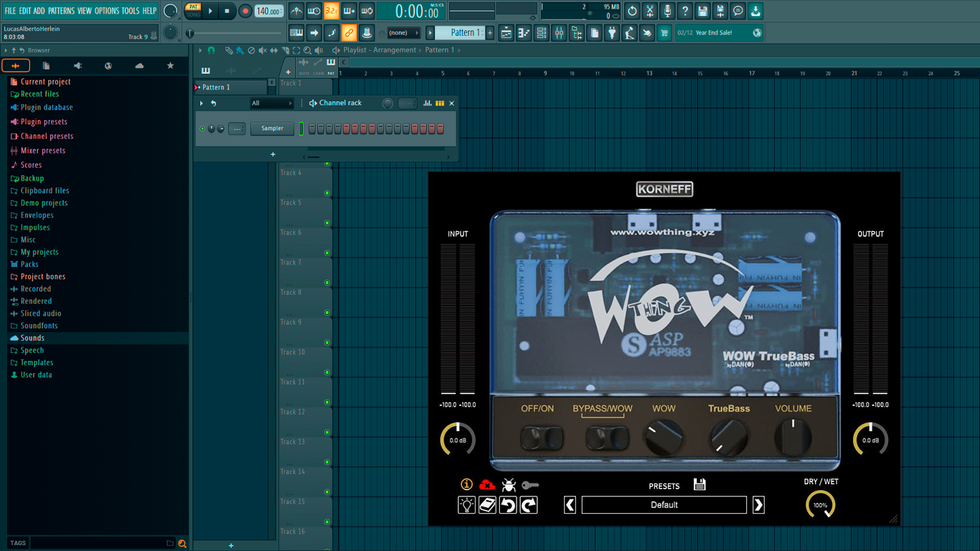Go to next preset arrow
This screenshot has width=980, height=551.
[x=758, y=505]
